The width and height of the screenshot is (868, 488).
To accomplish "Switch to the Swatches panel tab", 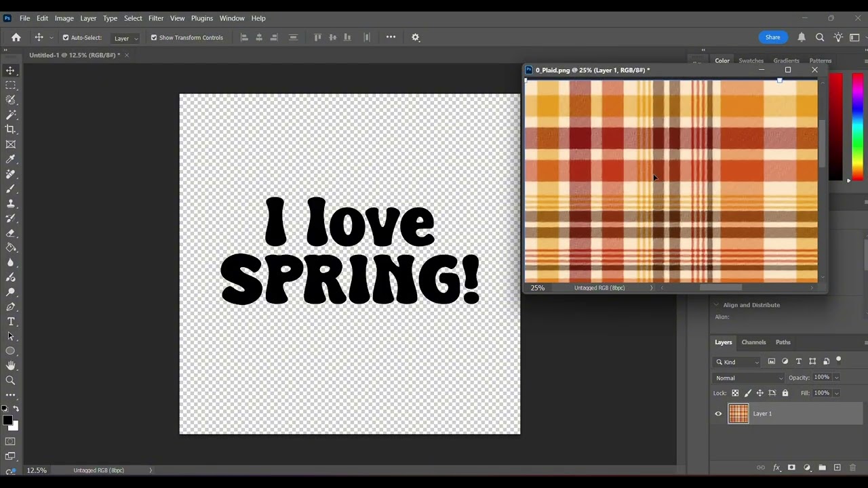I will pyautogui.click(x=751, y=61).
